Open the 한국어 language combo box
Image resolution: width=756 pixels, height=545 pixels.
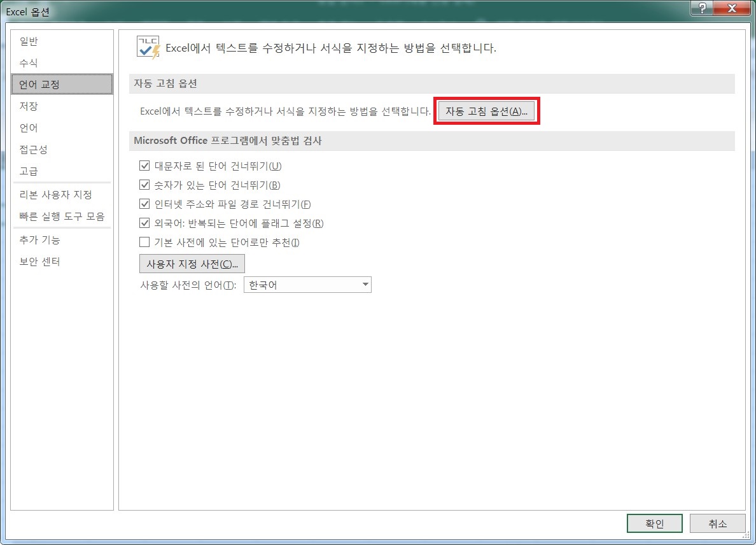coord(307,284)
